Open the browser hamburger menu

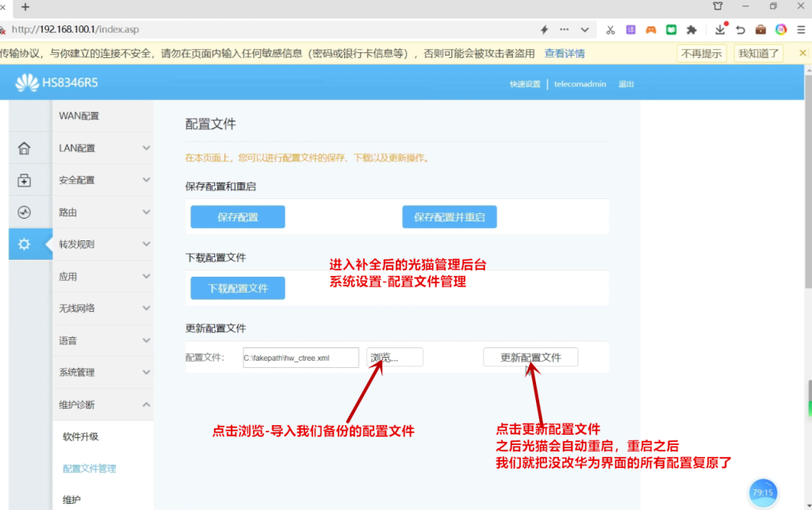click(x=801, y=29)
